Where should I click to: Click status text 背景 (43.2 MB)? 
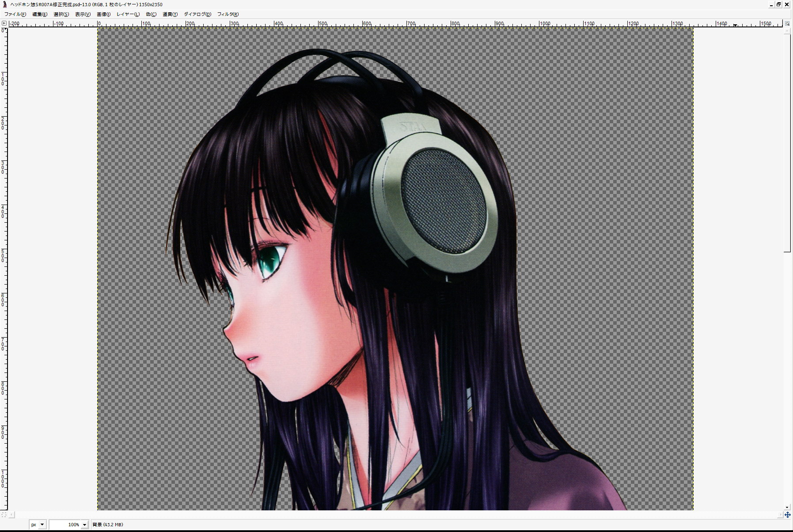[108, 524]
